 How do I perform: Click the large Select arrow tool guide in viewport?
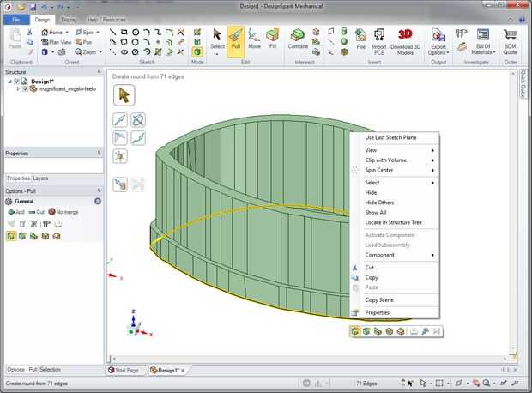pyautogui.click(x=124, y=94)
